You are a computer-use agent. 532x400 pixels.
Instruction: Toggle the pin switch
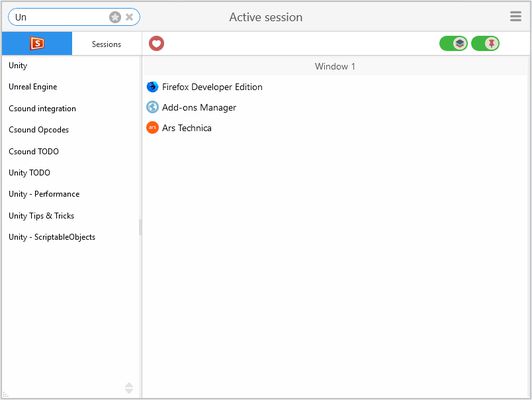485,43
